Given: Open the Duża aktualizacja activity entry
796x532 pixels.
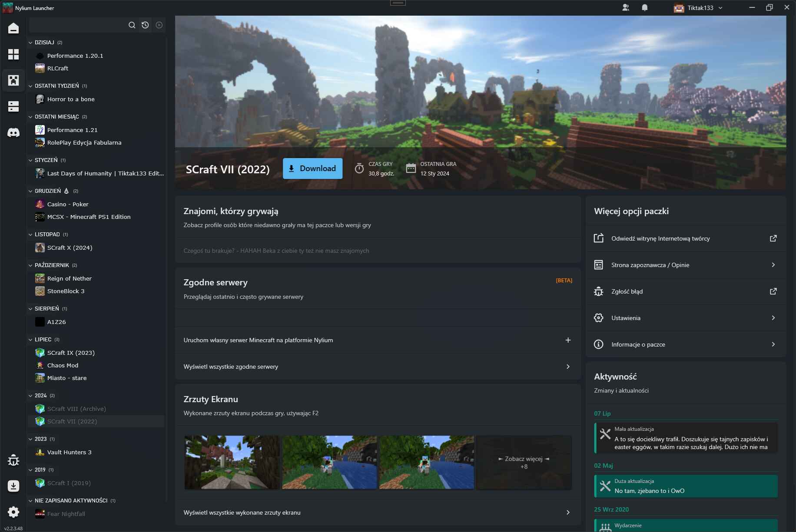Looking at the screenshot, I should (686, 486).
